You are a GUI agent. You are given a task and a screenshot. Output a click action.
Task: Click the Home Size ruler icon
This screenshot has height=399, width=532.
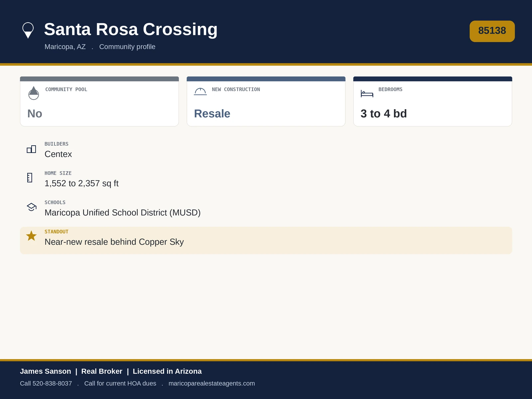[30, 178]
